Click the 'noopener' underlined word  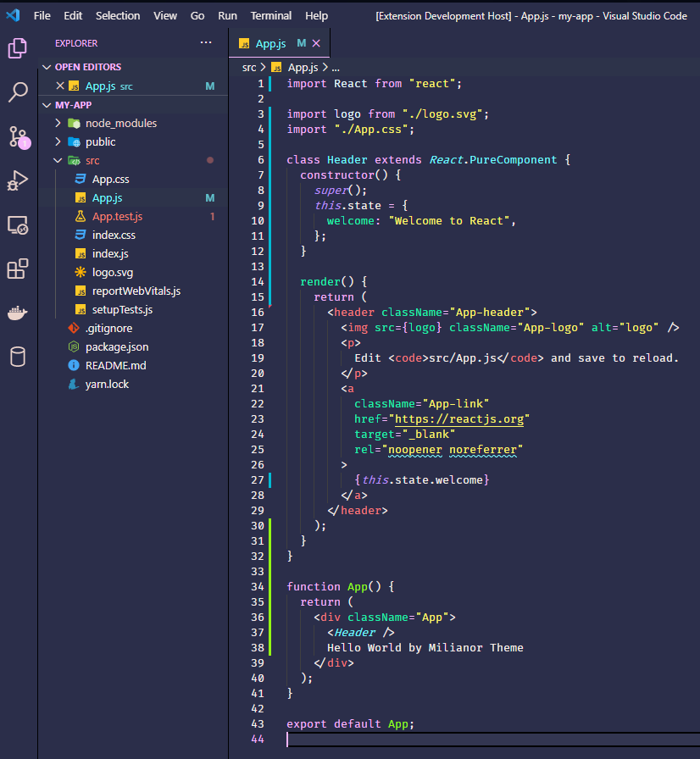pos(415,449)
